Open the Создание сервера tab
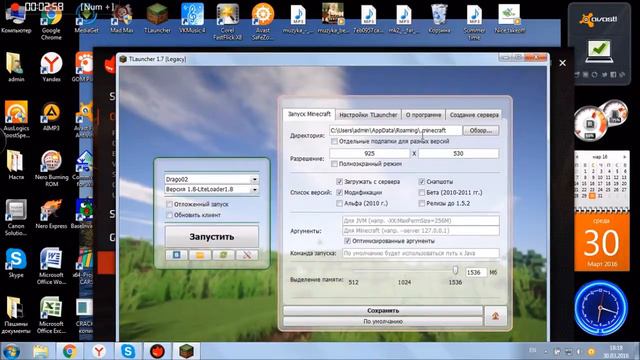 474,115
